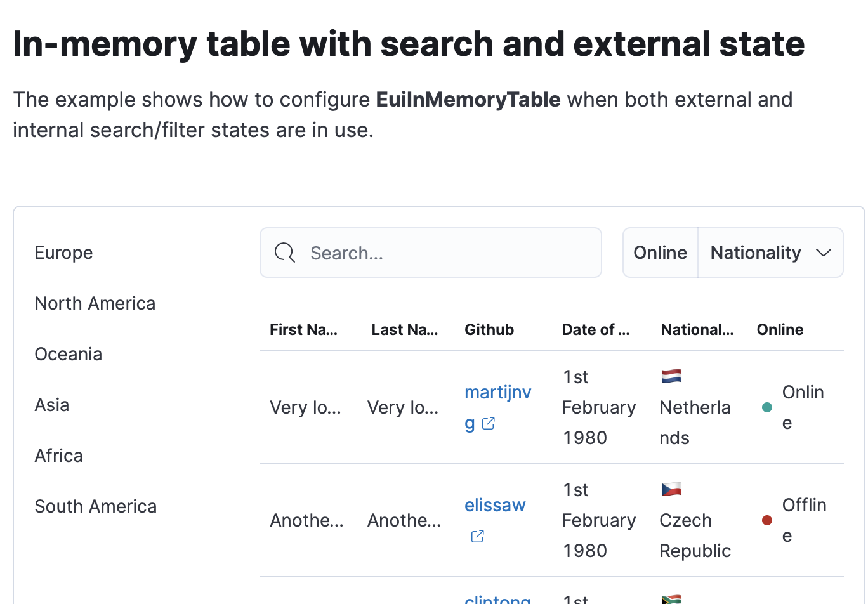The image size is (868, 604).
Task: Click the Netherlands nationality text
Action: pos(695,423)
